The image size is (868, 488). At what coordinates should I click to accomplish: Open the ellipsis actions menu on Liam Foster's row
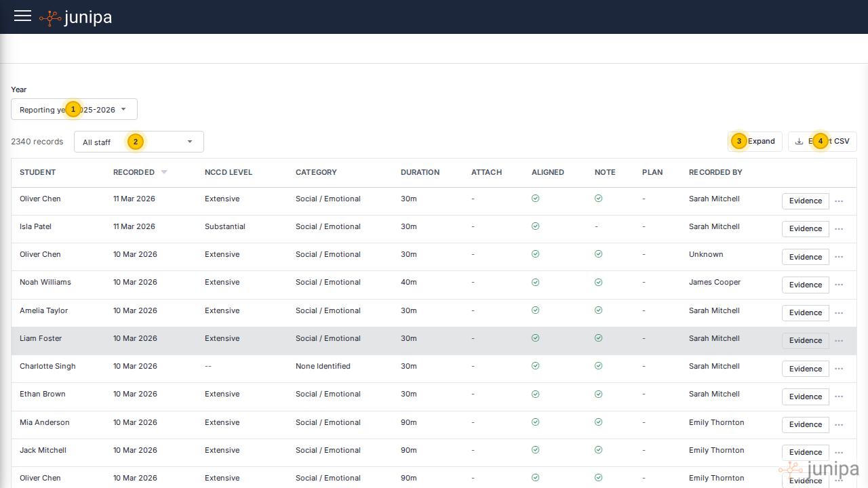pyautogui.click(x=839, y=341)
